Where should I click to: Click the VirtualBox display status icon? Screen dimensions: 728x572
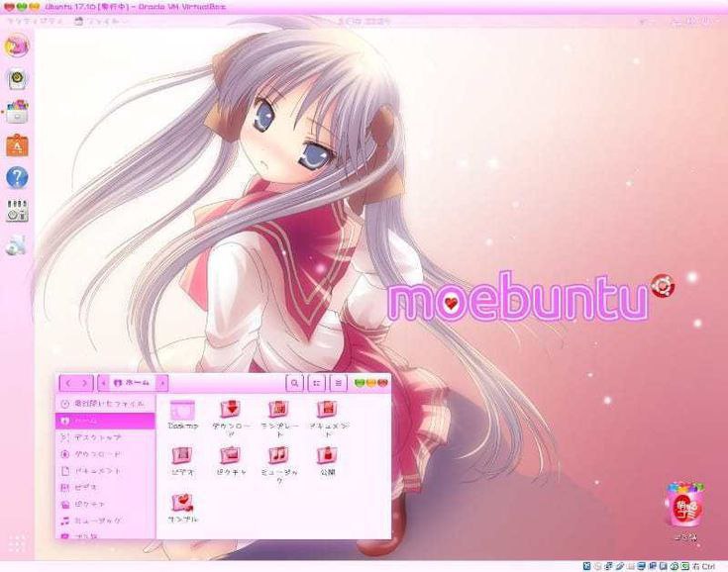[x=641, y=566]
